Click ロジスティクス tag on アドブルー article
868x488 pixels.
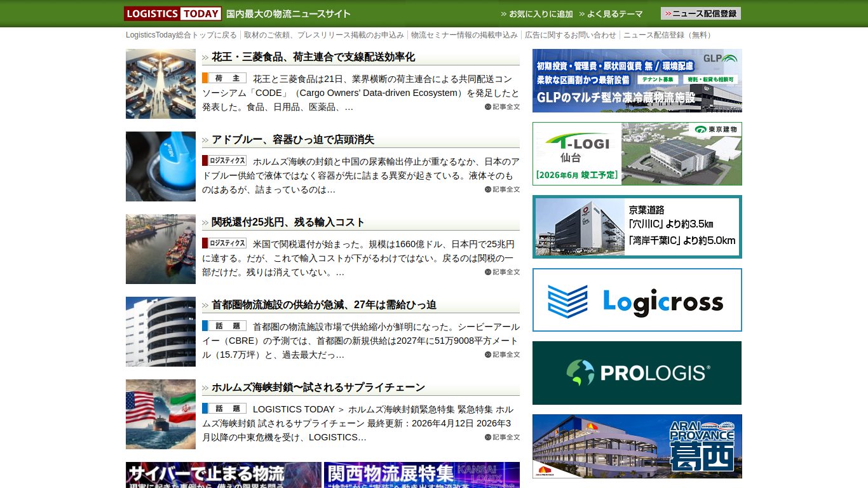224,161
